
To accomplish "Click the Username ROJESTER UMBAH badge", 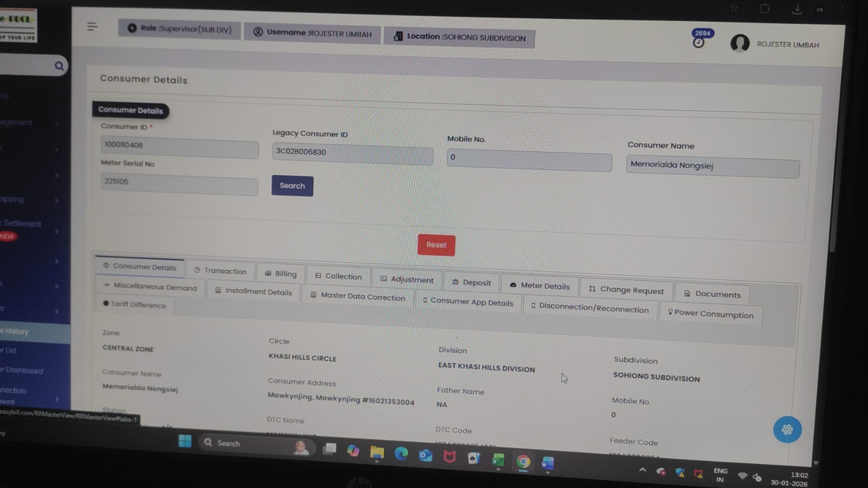I will (x=312, y=33).
